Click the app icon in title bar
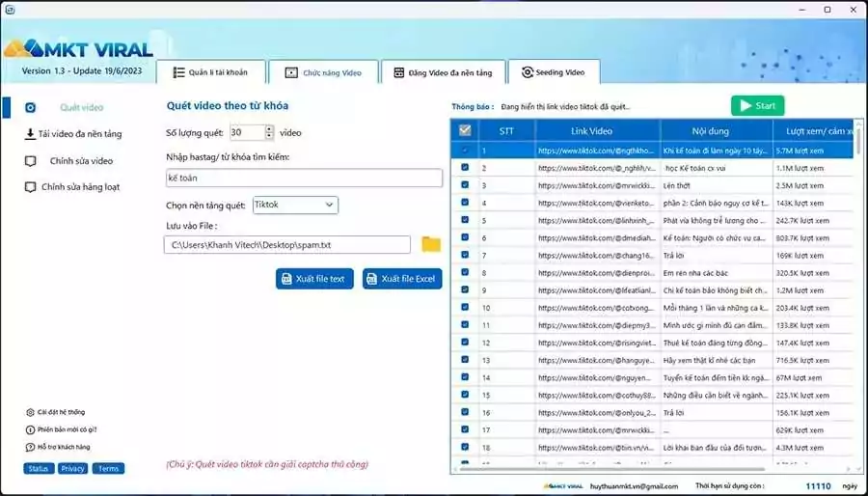Screen dimensions: 868x496 pyautogui.click(x=9, y=10)
